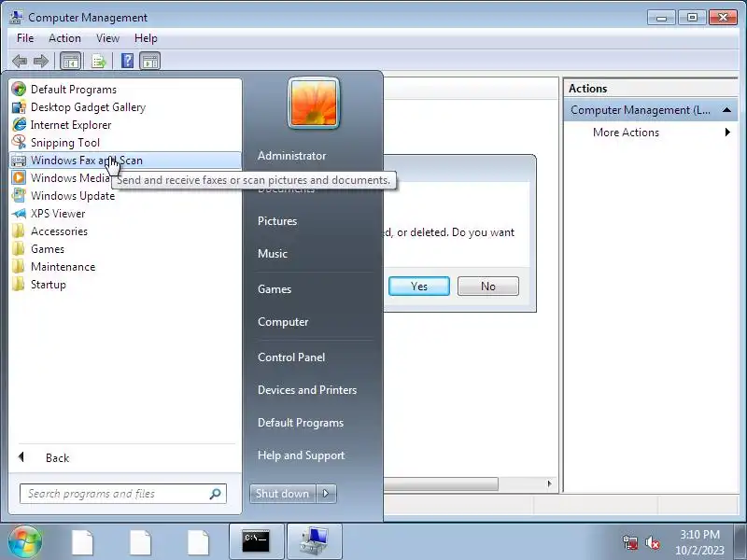Open Pictures from Start menu
The image size is (747, 560).
tap(277, 221)
